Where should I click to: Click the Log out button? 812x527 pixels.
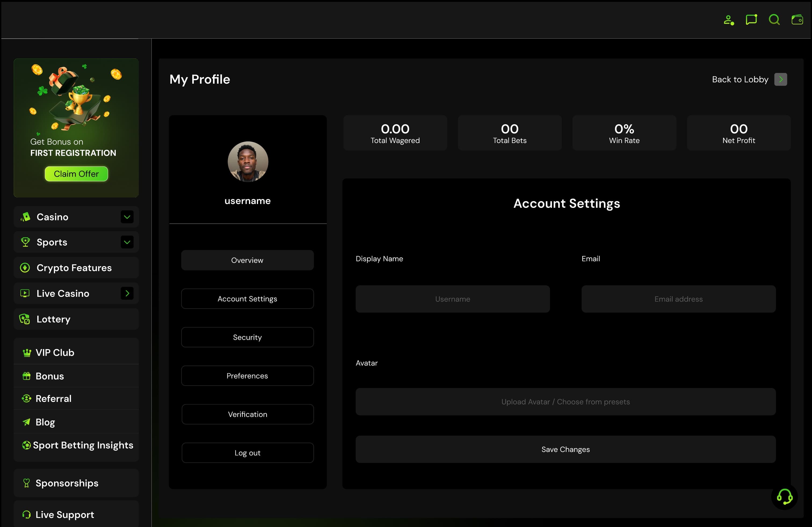(x=247, y=453)
